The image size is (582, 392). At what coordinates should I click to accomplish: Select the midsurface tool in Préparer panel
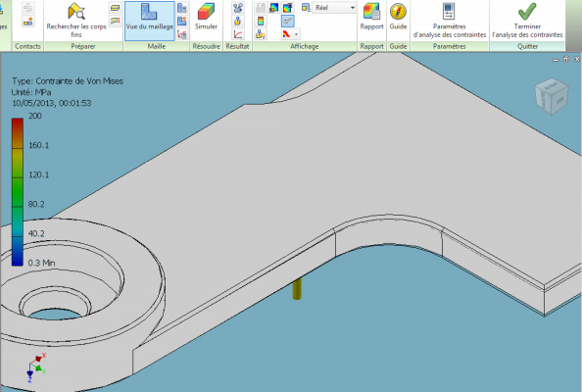click(116, 8)
